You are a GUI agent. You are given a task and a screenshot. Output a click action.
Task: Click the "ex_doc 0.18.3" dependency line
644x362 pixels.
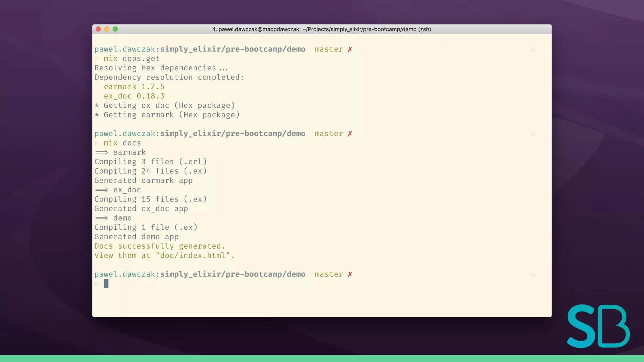point(134,96)
